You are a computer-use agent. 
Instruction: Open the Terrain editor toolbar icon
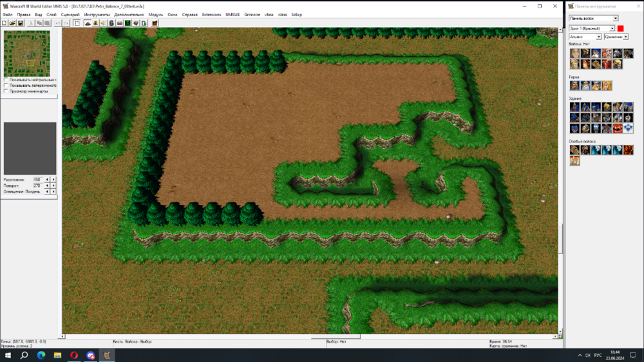coord(87,23)
